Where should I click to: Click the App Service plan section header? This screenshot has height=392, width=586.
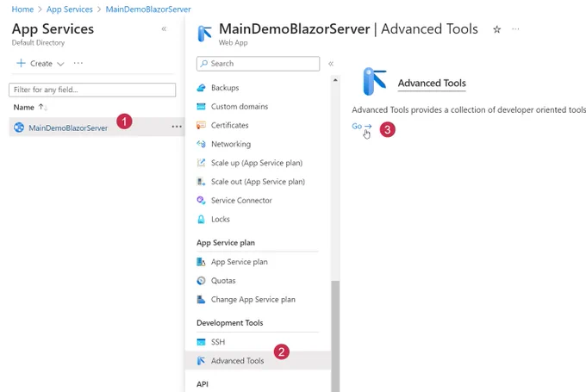[x=226, y=243]
